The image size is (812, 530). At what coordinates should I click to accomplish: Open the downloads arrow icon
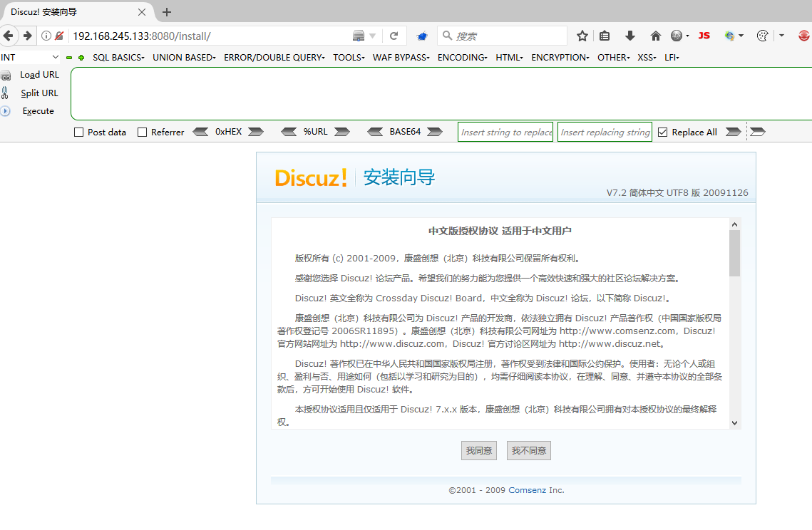click(x=629, y=36)
